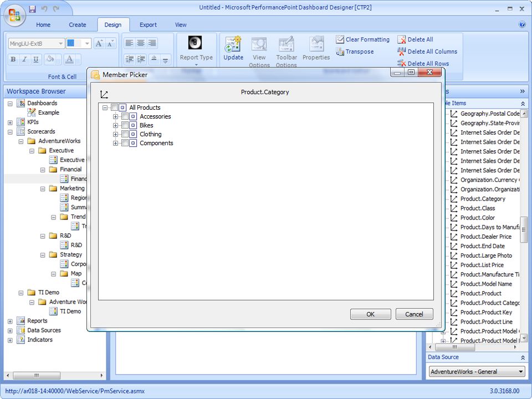Toggle Underline formatting
This screenshot has height=399, width=532.
click(35, 59)
